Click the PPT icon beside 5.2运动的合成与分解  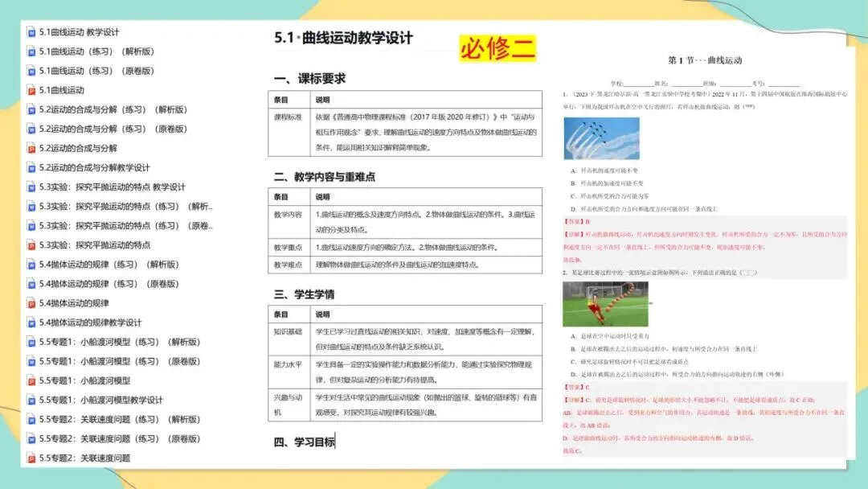(x=31, y=149)
